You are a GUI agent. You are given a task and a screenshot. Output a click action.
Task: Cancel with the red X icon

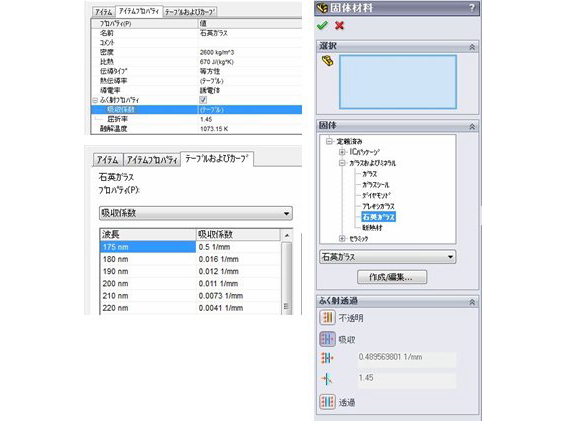(339, 25)
